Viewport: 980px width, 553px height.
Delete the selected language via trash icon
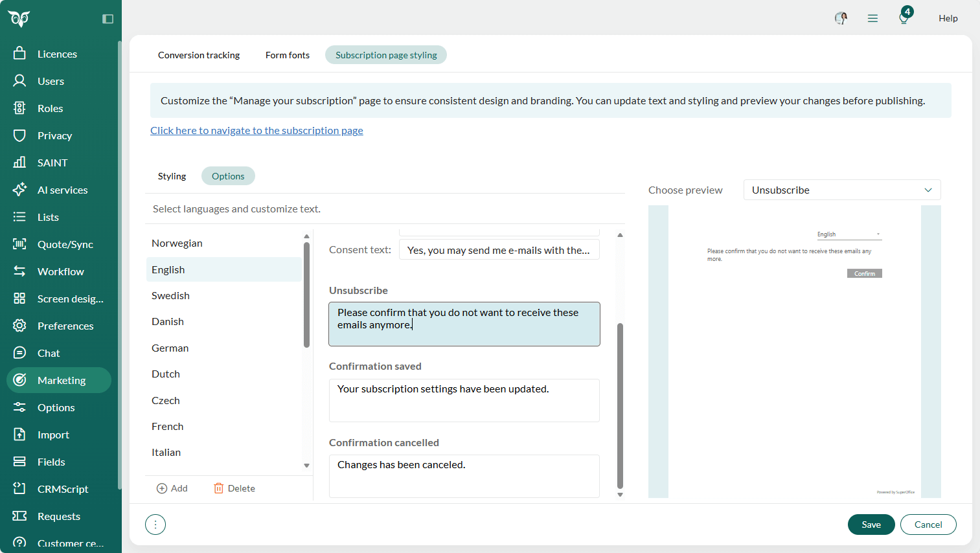tap(234, 488)
